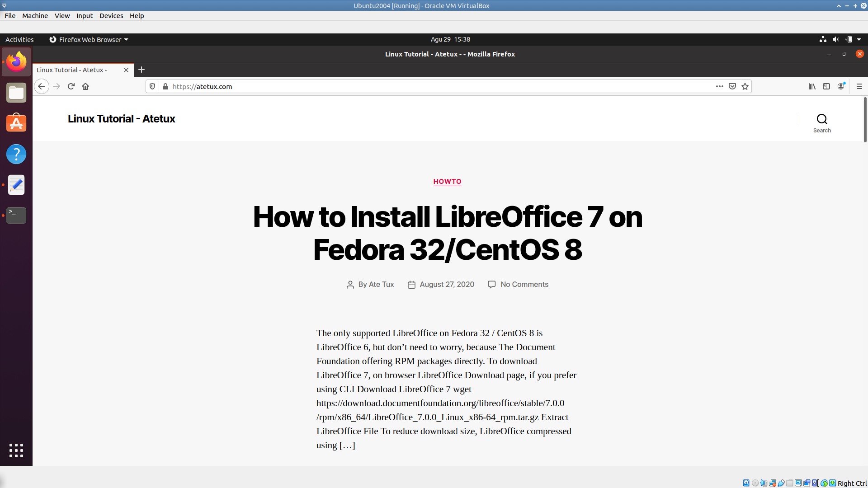Open the VirtualBox File menu
The image size is (868, 488).
(x=10, y=15)
